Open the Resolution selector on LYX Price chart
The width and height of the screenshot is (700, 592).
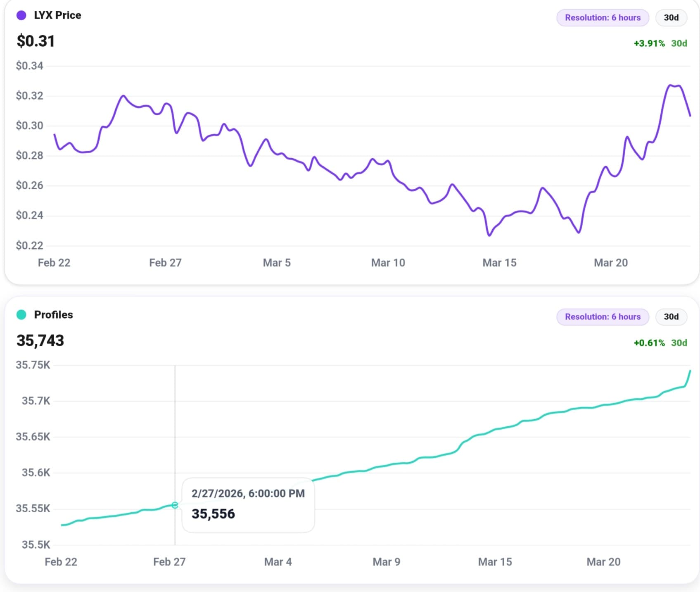(x=602, y=18)
